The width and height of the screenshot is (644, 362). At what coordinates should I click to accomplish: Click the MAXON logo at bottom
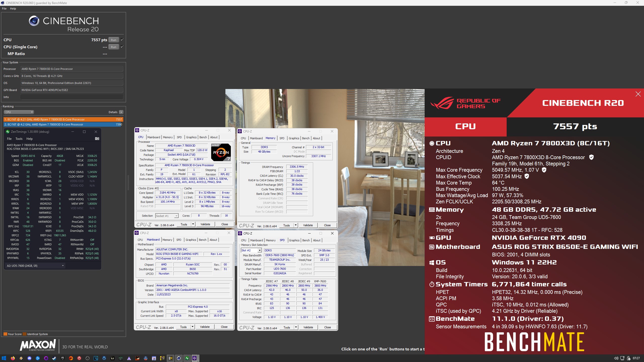click(38, 345)
